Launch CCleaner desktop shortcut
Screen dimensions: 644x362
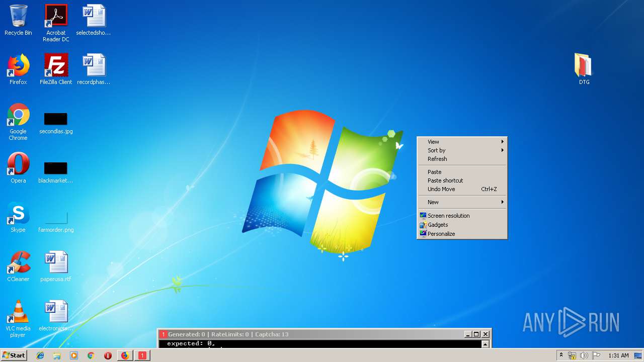(x=18, y=266)
